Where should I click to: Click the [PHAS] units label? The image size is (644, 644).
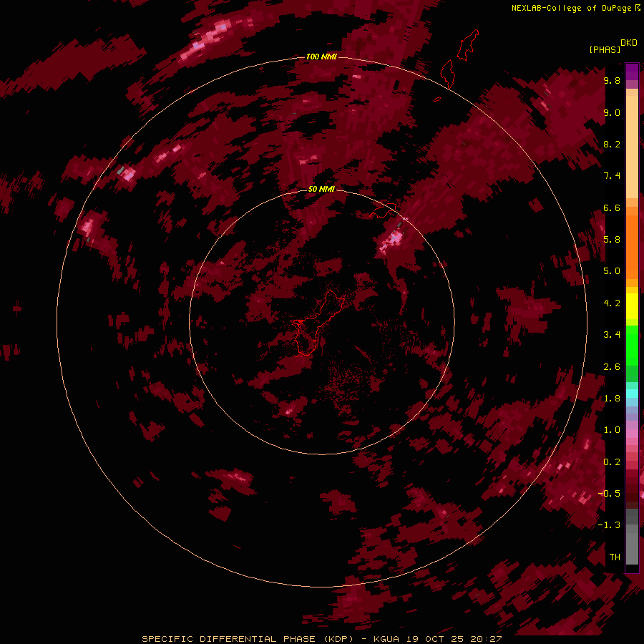click(605, 49)
